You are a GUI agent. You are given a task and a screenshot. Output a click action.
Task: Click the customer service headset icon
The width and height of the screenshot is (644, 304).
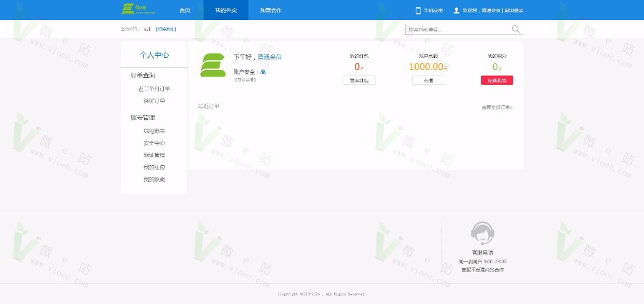482,234
